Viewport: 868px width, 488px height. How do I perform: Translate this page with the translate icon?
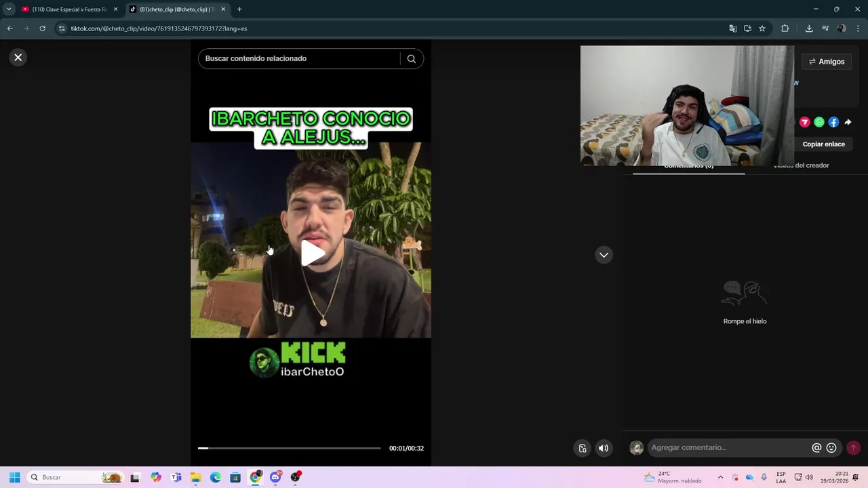(x=733, y=28)
